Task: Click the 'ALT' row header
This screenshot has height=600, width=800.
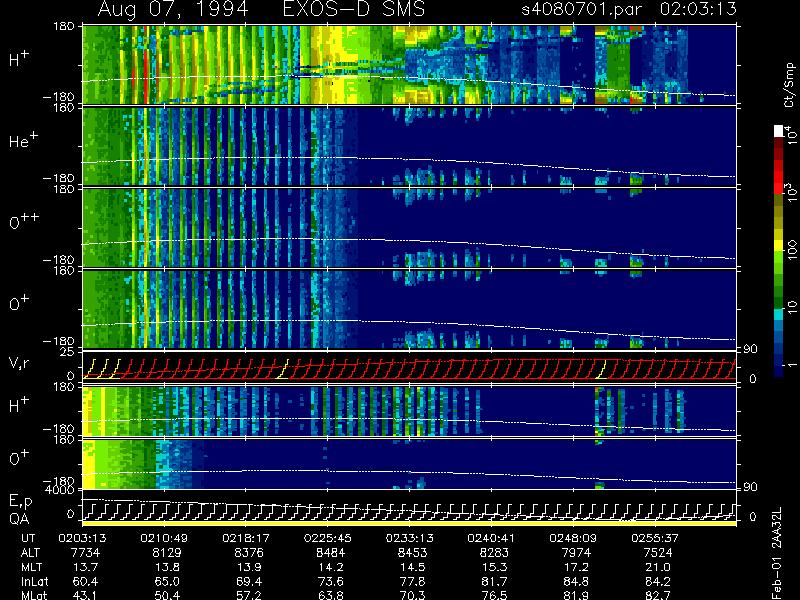Action: (30, 553)
